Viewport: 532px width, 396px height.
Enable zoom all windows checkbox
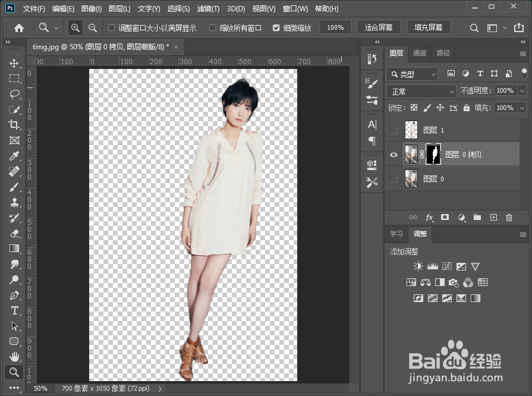tap(212, 28)
